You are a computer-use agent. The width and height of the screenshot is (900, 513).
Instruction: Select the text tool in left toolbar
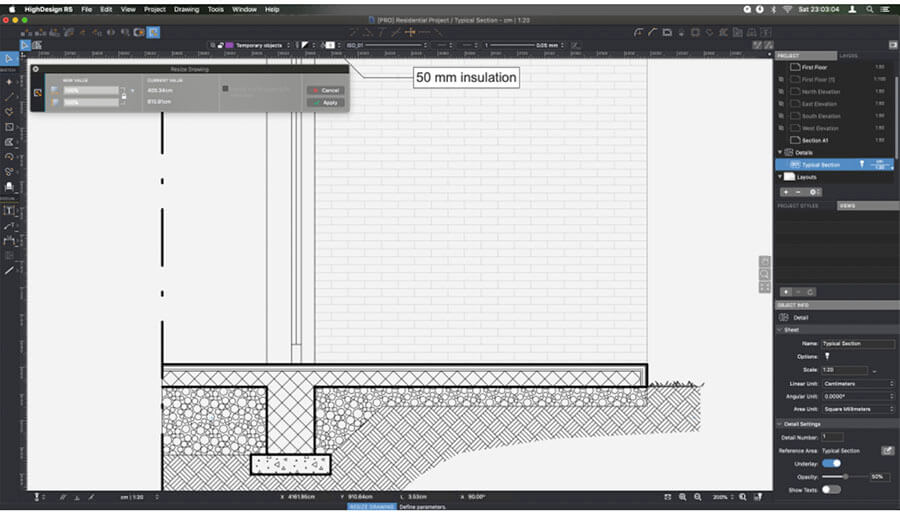9,211
